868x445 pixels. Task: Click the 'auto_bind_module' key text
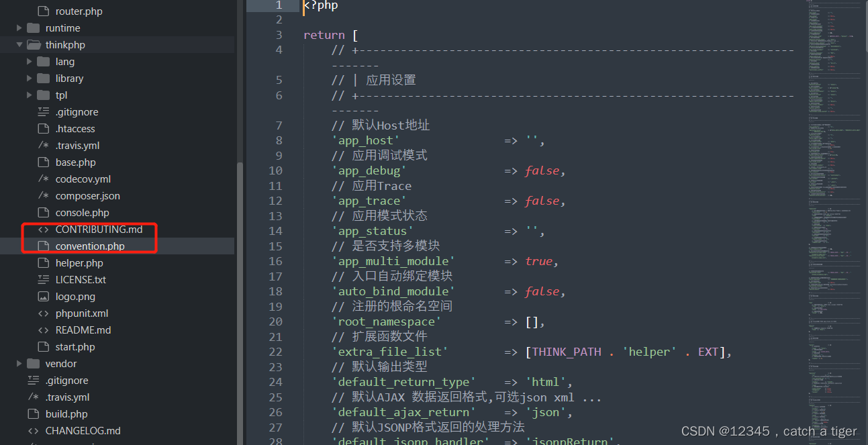click(393, 292)
